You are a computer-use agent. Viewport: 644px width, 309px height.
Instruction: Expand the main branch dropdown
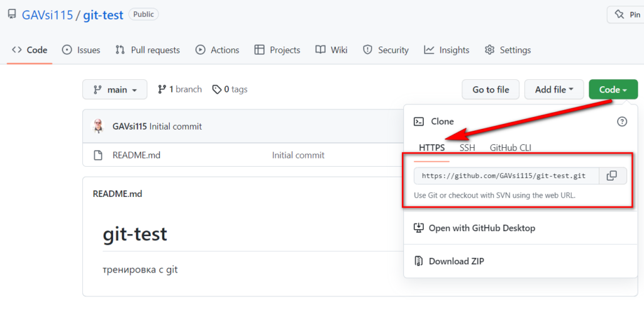(114, 89)
